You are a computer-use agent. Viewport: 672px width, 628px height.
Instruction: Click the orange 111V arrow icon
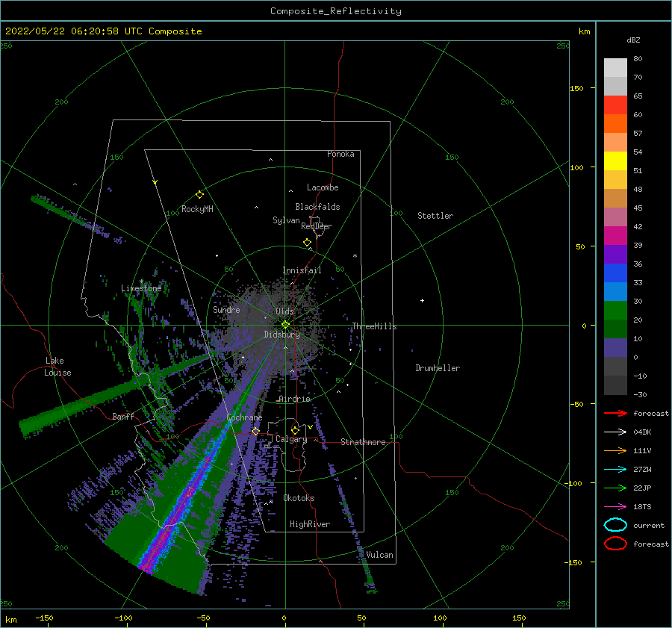(x=615, y=450)
